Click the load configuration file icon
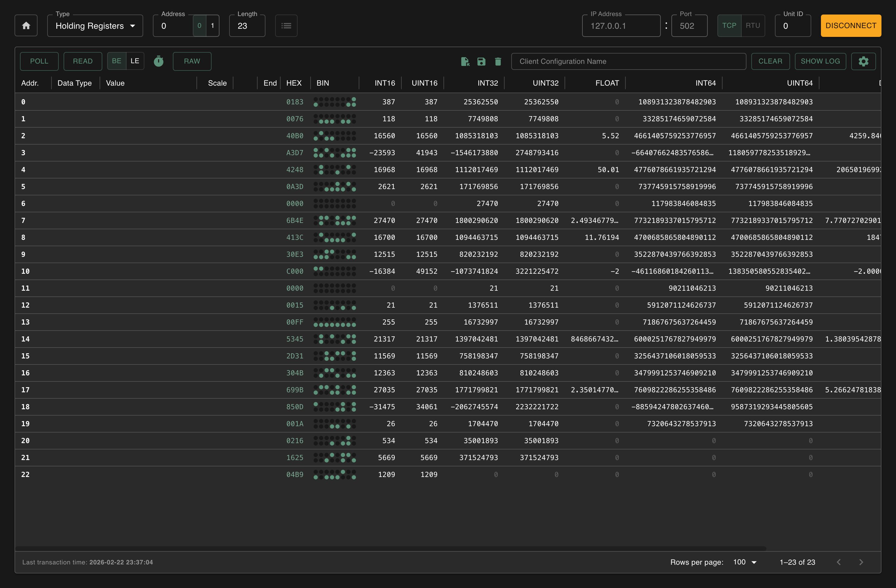Image resolution: width=896 pixels, height=588 pixels. click(465, 61)
